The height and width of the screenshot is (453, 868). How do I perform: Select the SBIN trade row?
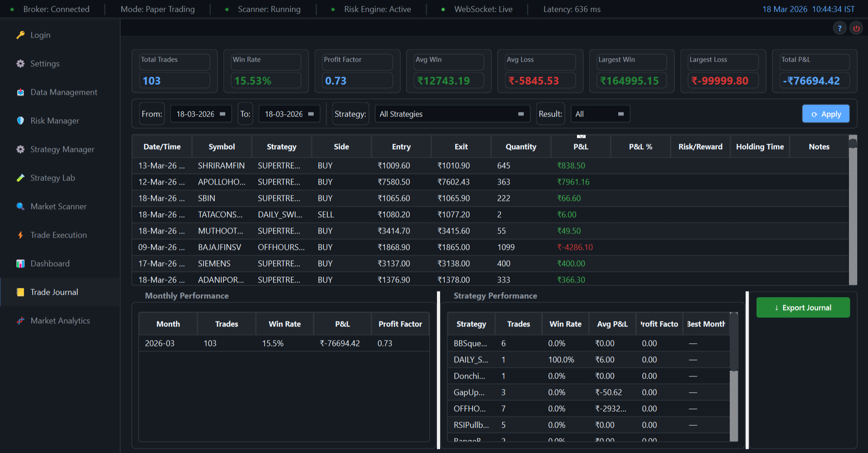pyautogui.click(x=317, y=198)
